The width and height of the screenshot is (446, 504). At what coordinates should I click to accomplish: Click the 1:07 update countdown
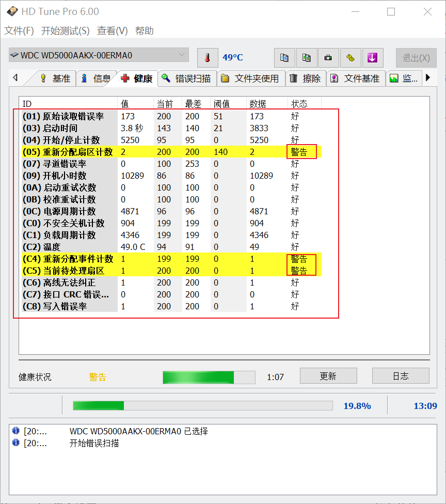coord(275,377)
